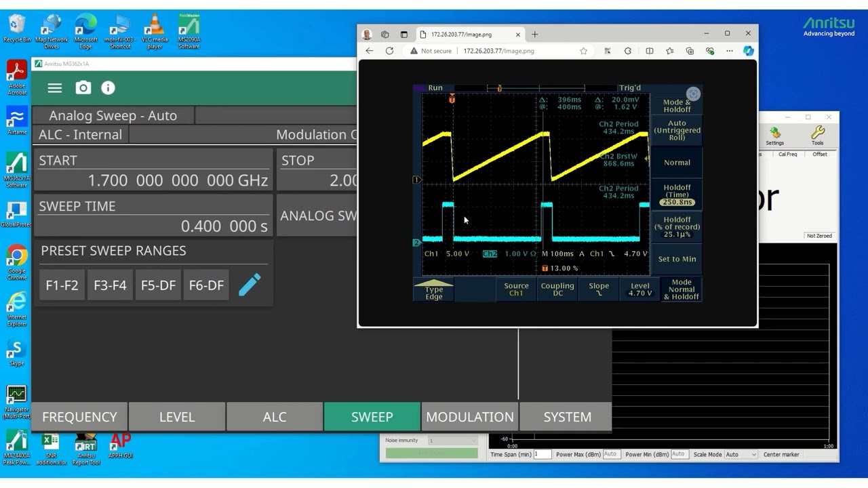The height and width of the screenshot is (488, 868).
Task: Click the ANALOG SW button in sweep panel
Action: [x=317, y=216]
